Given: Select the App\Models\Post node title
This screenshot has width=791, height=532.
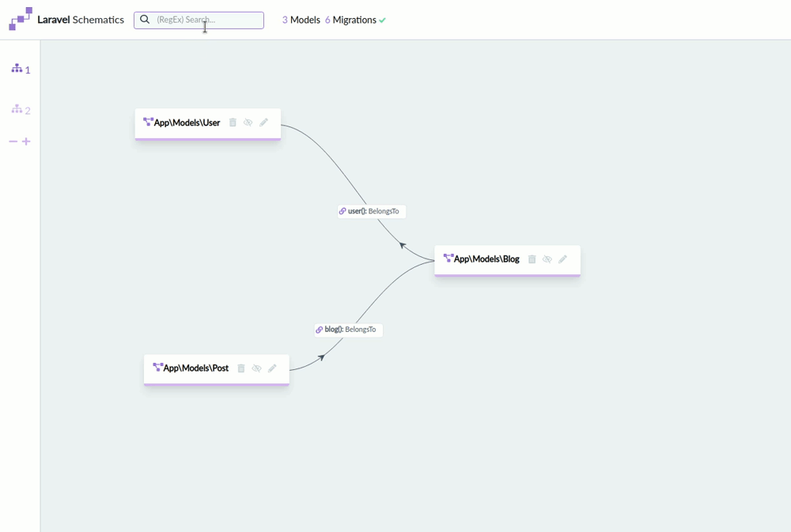Looking at the screenshot, I should click(x=195, y=368).
